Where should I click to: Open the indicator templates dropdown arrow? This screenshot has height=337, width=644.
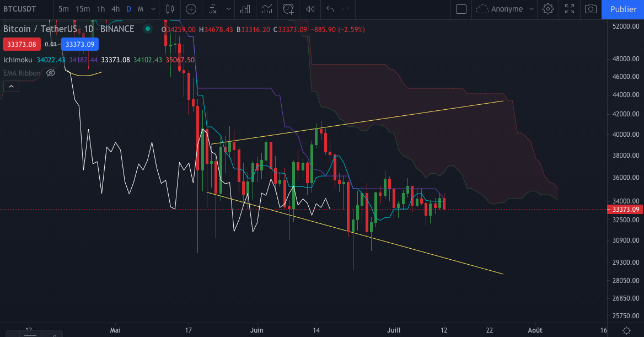(x=228, y=9)
